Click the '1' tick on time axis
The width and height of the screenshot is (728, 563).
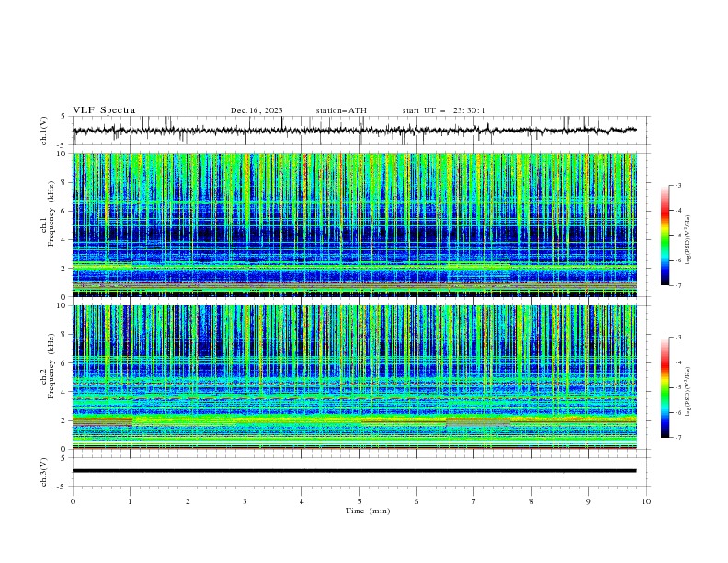point(130,501)
